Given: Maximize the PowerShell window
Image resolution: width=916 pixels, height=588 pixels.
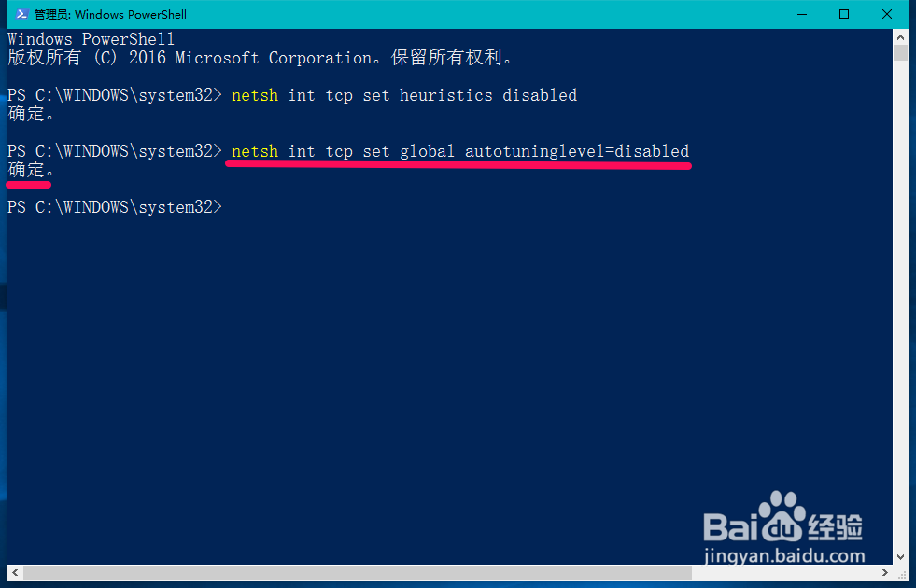Looking at the screenshot, I should [844, 14].
